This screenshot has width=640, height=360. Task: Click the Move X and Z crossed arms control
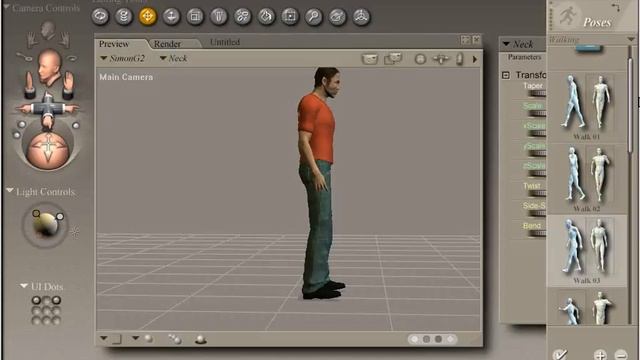point(47,109)
